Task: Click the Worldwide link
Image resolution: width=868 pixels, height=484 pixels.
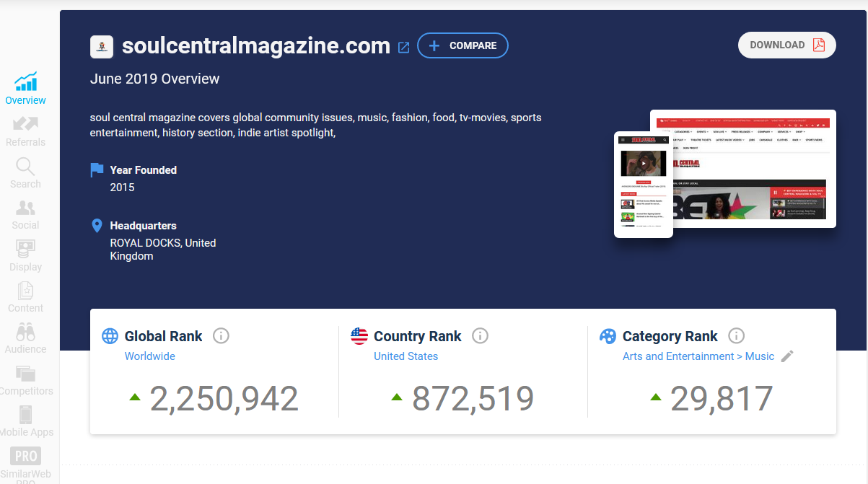Action: click(149, 356)
